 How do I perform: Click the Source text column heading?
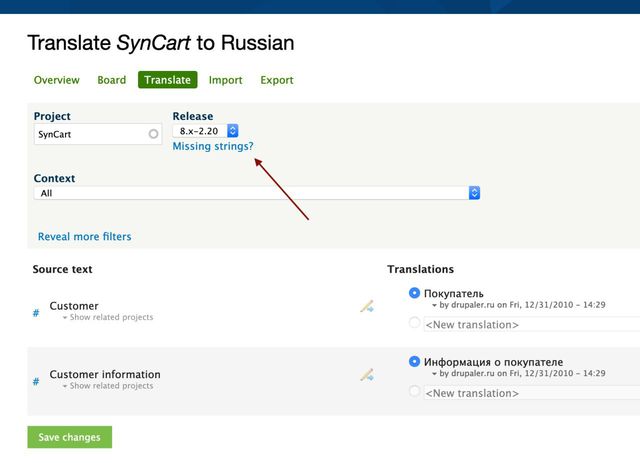[x=62, y=269]
